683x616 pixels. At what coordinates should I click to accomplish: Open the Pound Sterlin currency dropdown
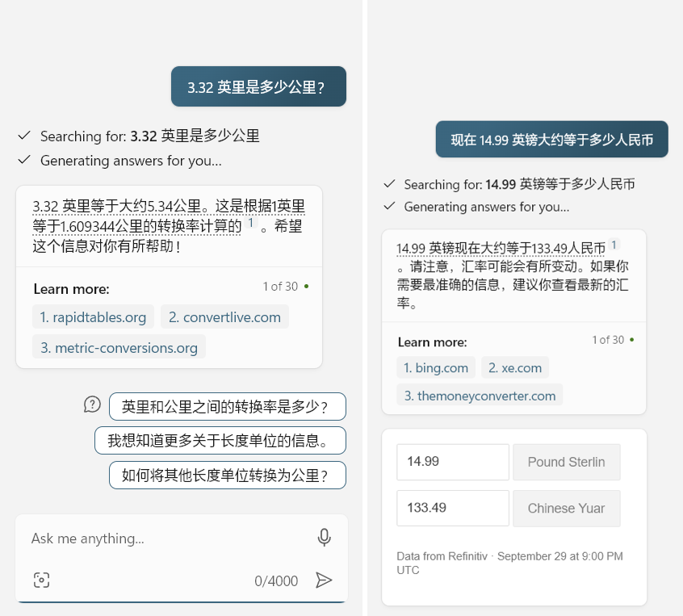pos(566,462)
